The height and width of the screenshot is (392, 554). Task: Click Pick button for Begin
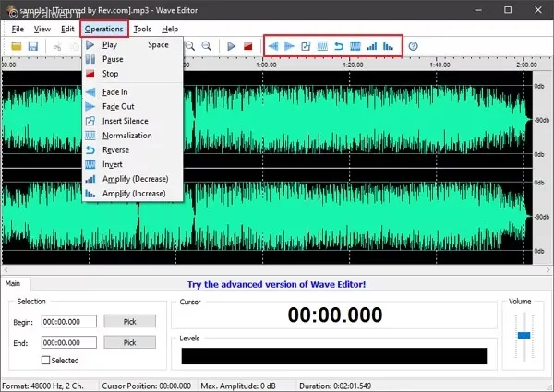point(129,321)
